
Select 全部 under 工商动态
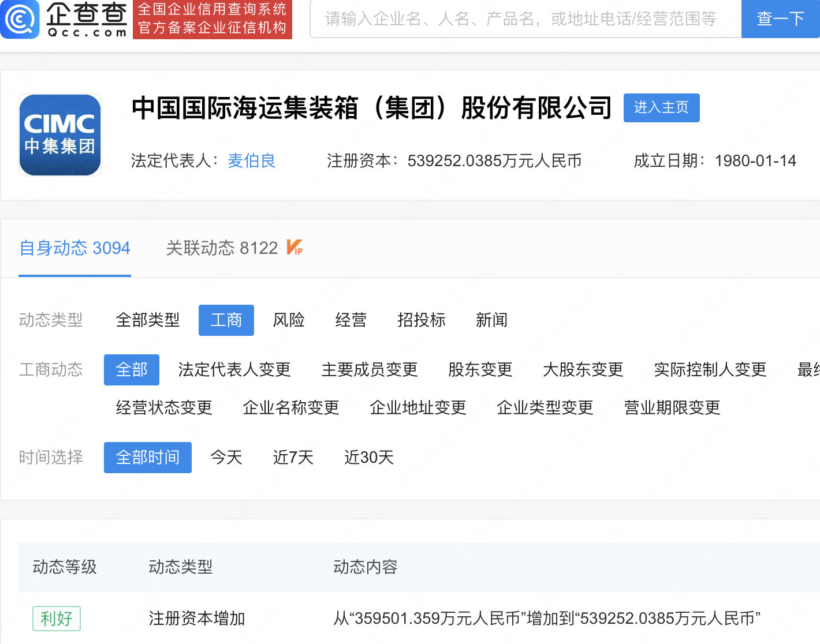132,370
